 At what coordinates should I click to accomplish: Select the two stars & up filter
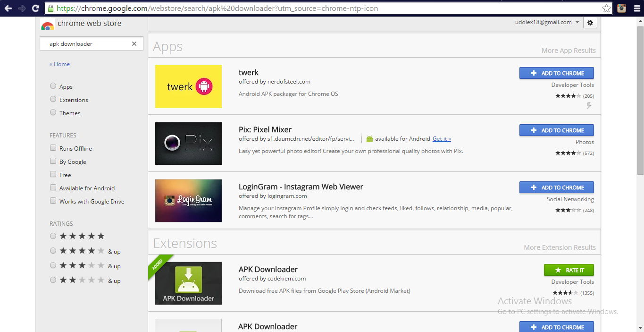tap(53, 280)
